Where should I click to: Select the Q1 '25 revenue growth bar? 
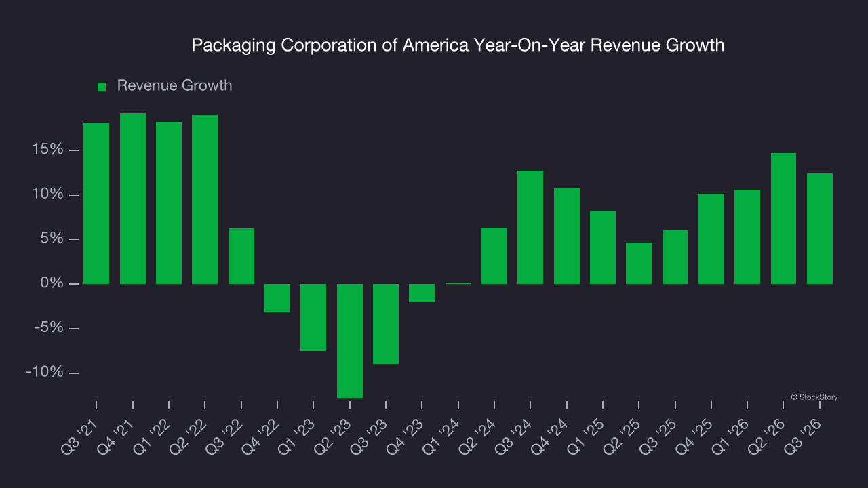pos(603,247)
